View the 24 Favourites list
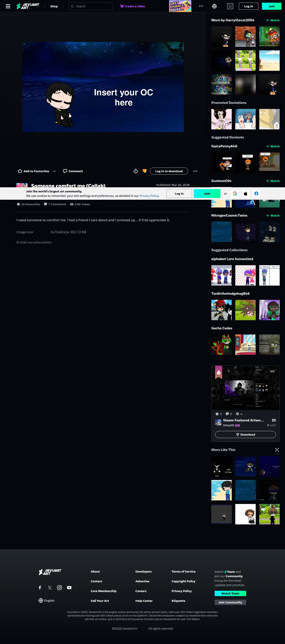 tap(28, 204)
